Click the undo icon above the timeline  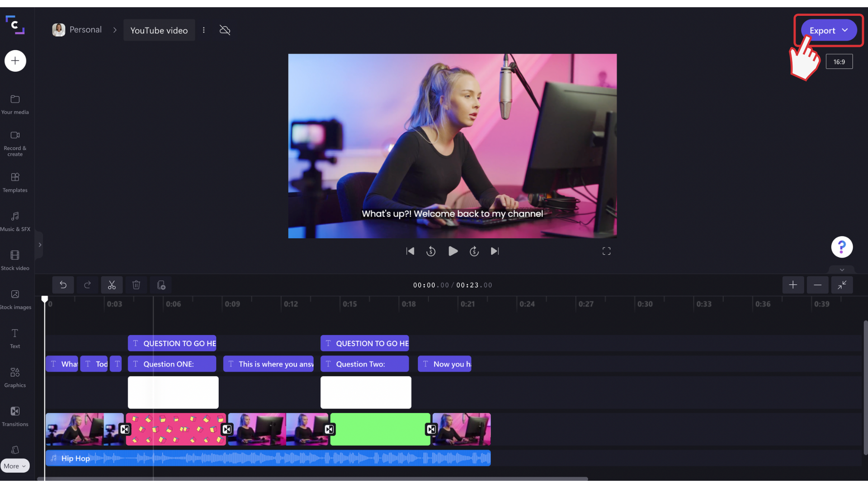point(63,285)
